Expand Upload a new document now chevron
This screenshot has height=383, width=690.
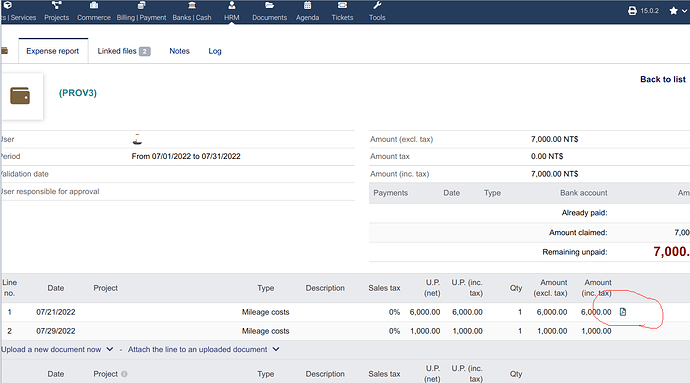pos(110,349)
